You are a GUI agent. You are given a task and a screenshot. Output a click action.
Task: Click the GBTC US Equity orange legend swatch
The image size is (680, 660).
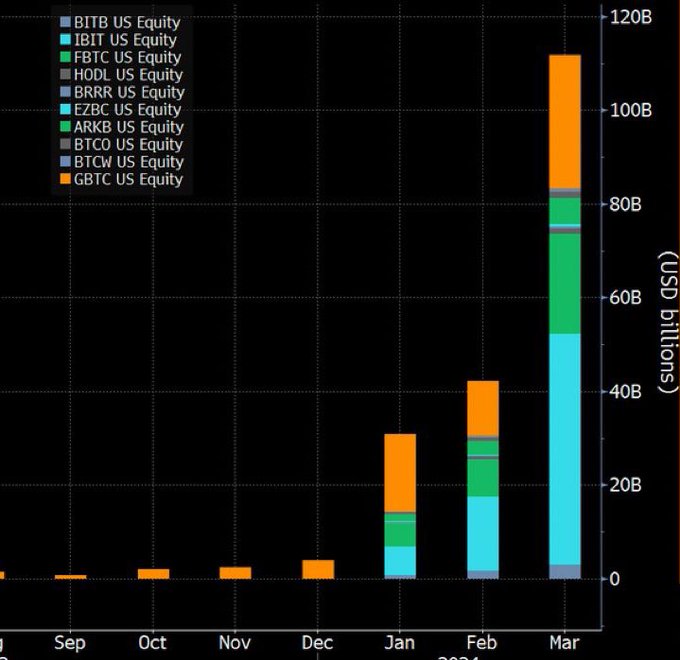[66, 180]
